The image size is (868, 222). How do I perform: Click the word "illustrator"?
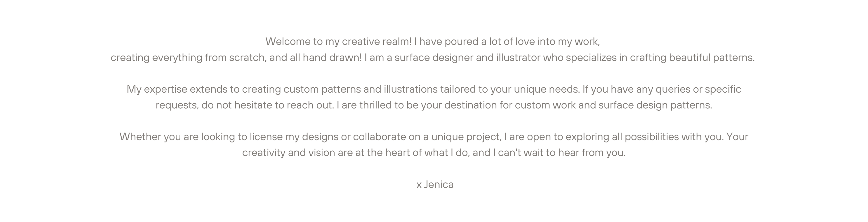tap(518, 58)
